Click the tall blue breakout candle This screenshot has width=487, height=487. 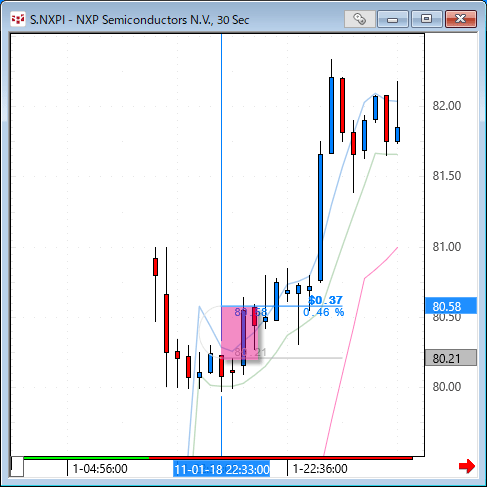pos(320,217)
